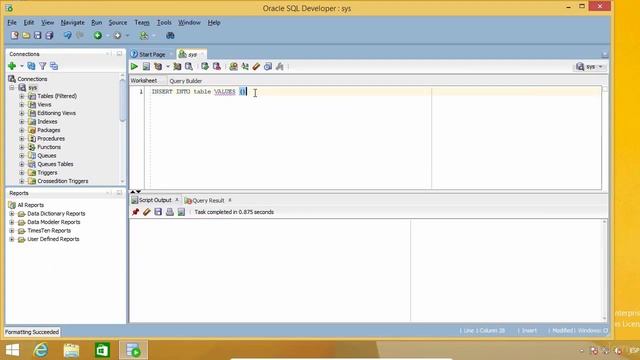Click into the SQL worksheet editor line 1
This screenshot has width=640, height=360.
[376, 92]
